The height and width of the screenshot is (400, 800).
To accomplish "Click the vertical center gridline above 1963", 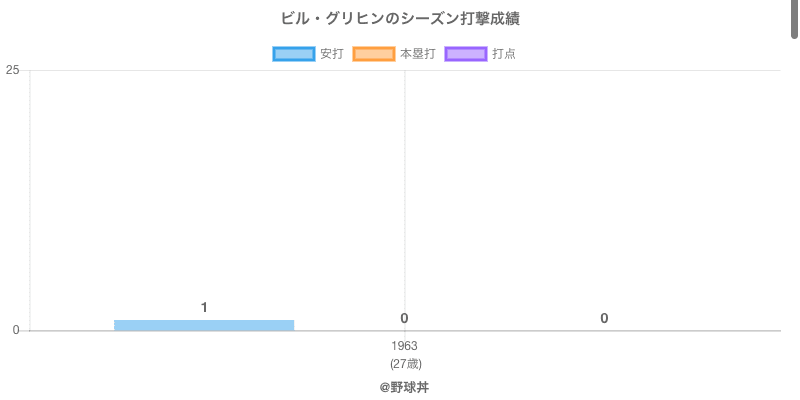I will point(405,200).
